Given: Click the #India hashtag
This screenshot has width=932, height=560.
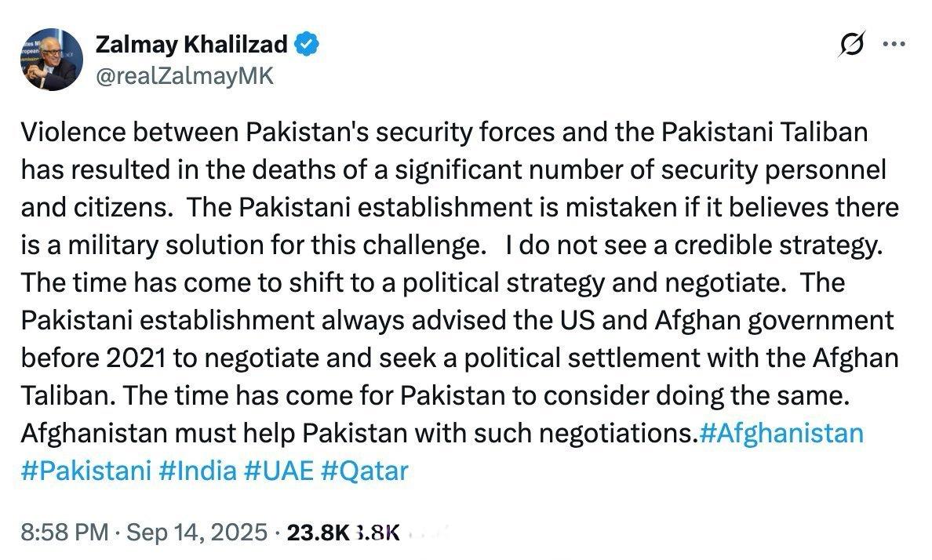Looking at the screenshot, I should pos(198,471).
